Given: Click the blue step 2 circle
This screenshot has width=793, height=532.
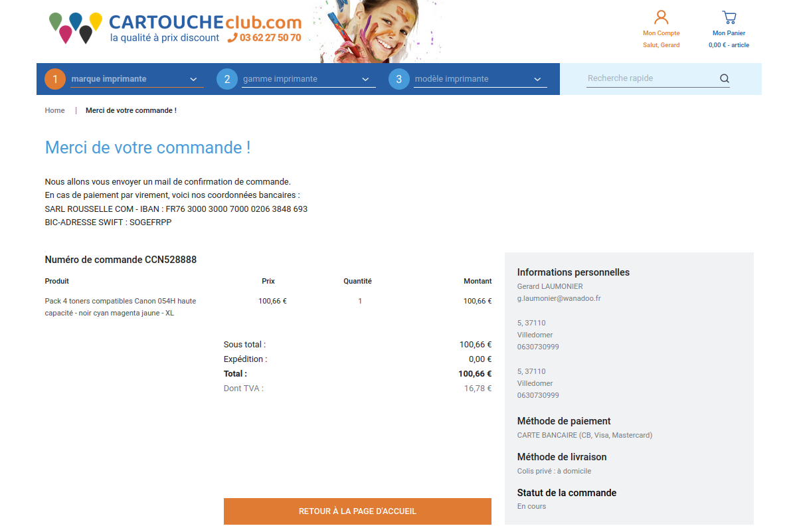Looking at the screenshot, I should click(x=227, y=79).
